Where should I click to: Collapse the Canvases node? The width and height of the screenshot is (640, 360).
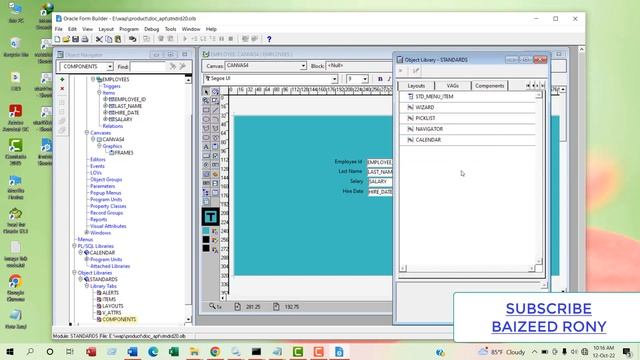click(x=87, y=133)
